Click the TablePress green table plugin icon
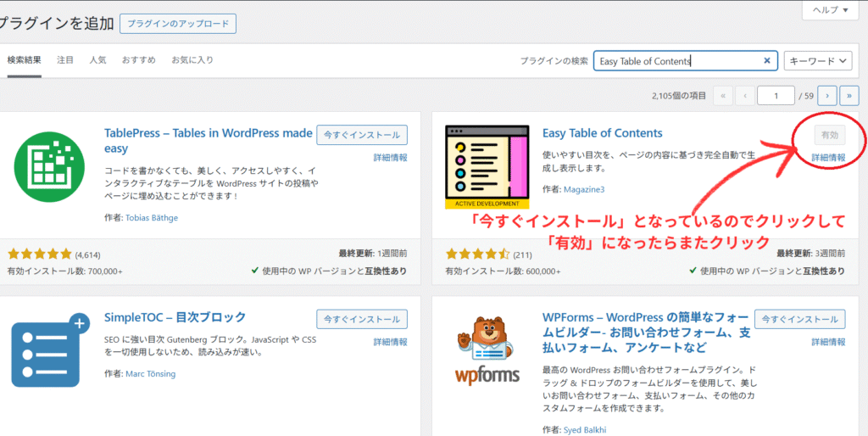The width and height of the screenshot is (868, 436). pyautogui.click(x=49, y=167)
